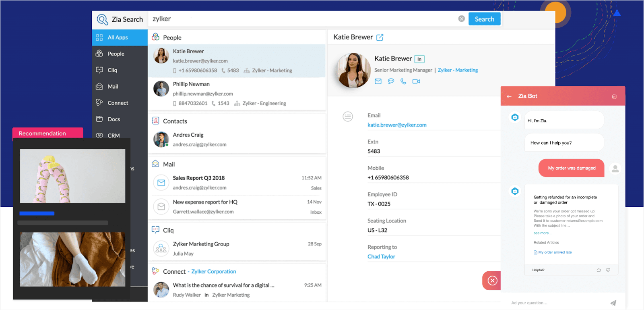Click the Sales Report mail envelope icon

[161, 183]
